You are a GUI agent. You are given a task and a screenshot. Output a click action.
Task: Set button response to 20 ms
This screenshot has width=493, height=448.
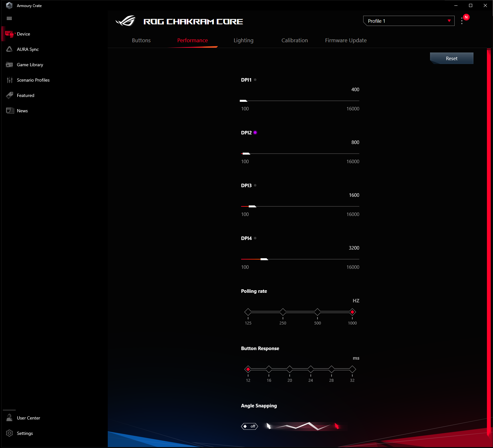pyautogui.click(x=290, y=369)
